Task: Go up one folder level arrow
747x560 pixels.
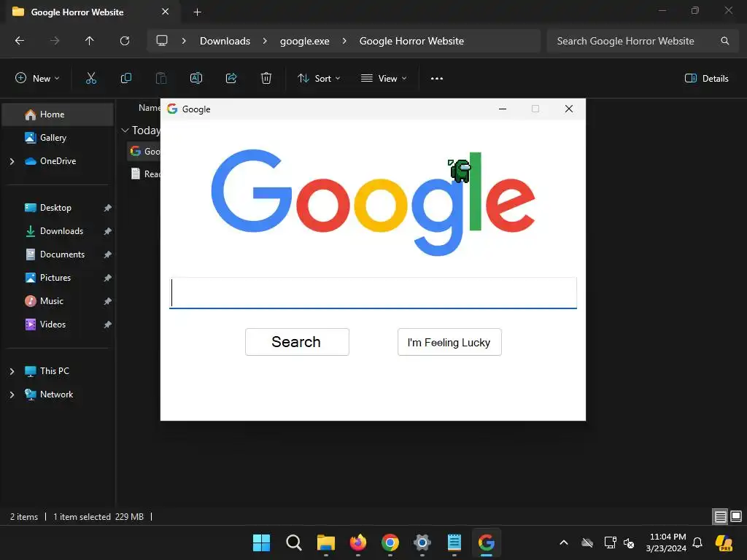Action: 89,41
